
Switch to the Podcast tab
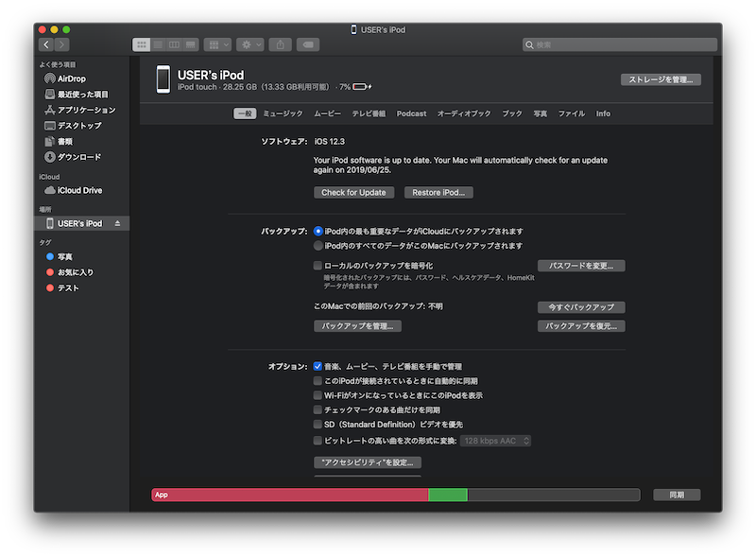[x=411, y=113]
